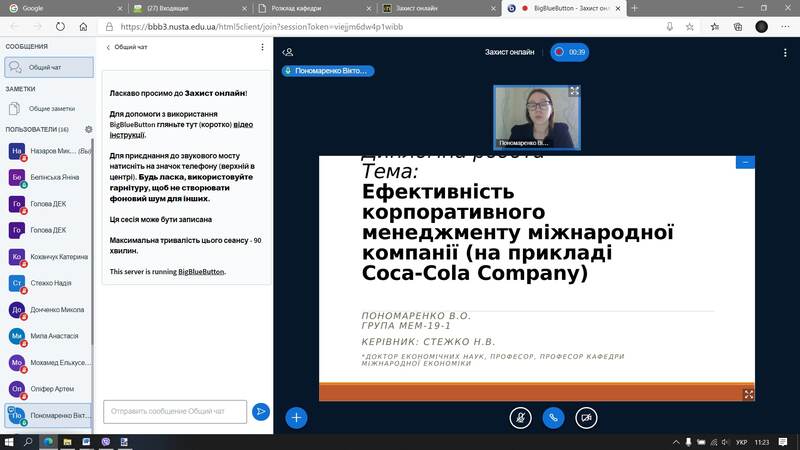This screenshot has width=800, height=450.
Task: Select user Пономаренко Вікт… in the list
Action: 49,415
